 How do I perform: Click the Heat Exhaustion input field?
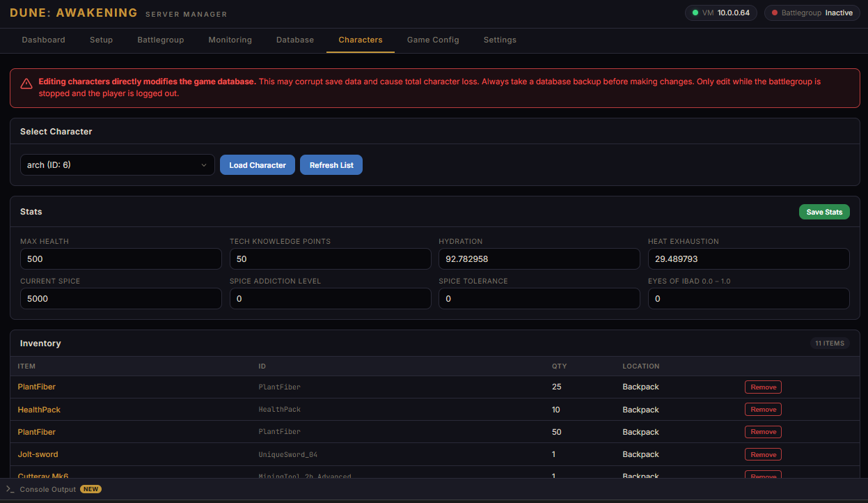point(749,259)
